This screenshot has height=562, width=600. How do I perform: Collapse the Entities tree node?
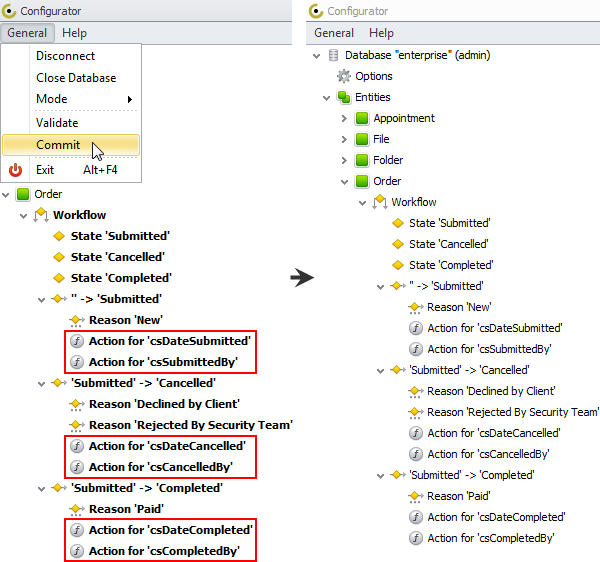click(327, 97)
